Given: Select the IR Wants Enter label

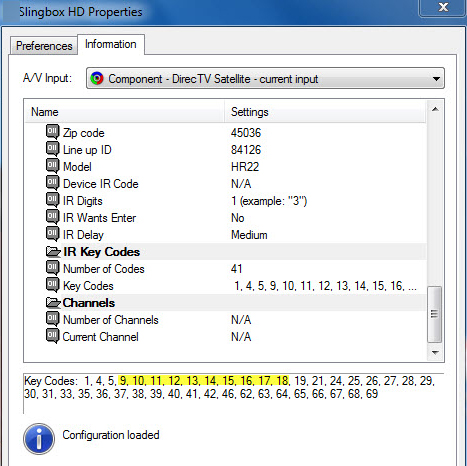Looking at the screenshot, I should point(99,218).
